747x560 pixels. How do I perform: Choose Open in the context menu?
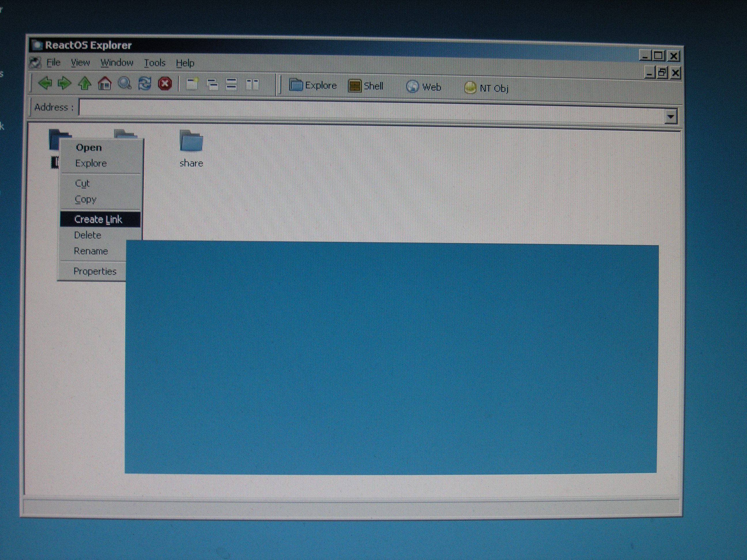click(101, 147)
